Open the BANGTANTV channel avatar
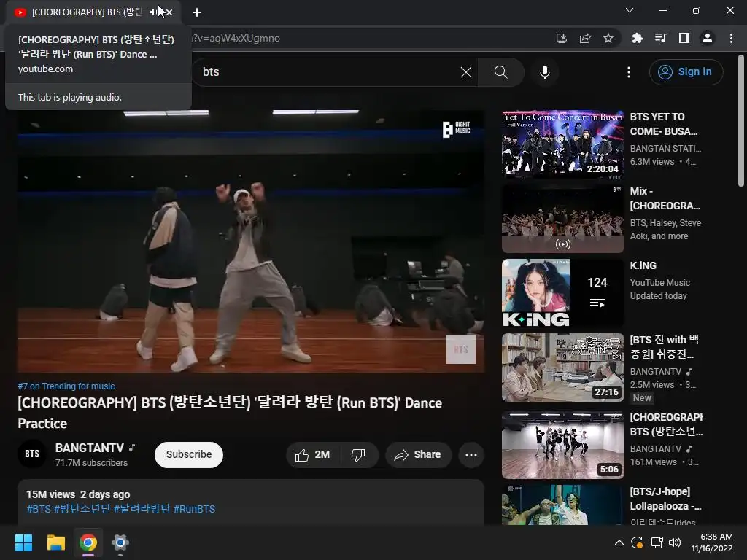 32,454
